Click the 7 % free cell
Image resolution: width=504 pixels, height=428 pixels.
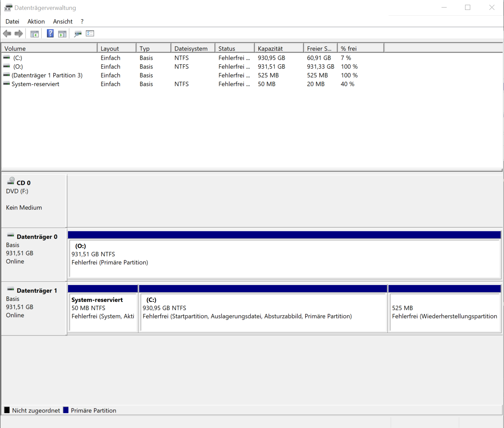coord(346,58)
